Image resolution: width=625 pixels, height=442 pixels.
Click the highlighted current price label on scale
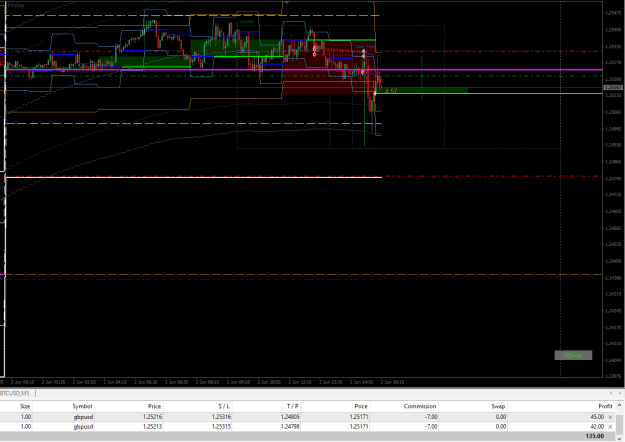click(613, 87)
